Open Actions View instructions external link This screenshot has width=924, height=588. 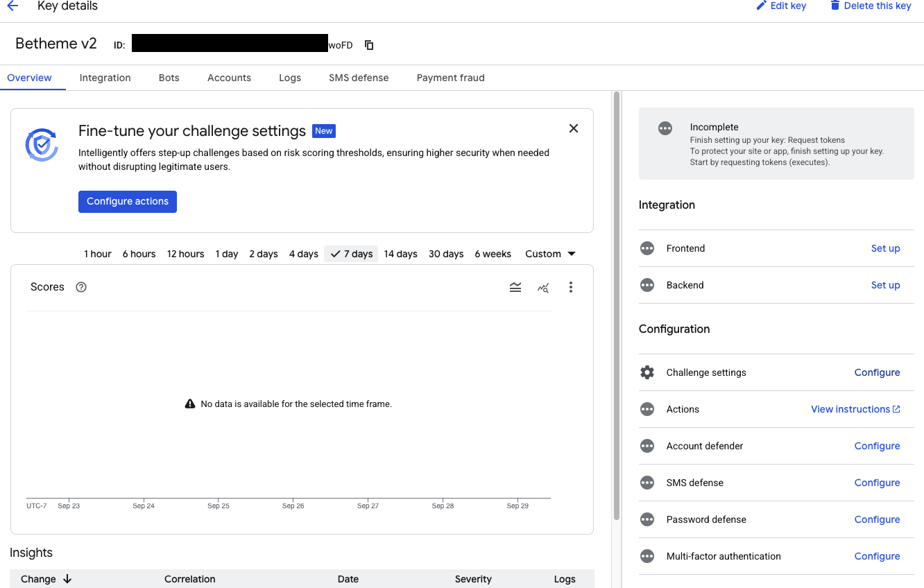pyautogui.click(x=855, y=409)
